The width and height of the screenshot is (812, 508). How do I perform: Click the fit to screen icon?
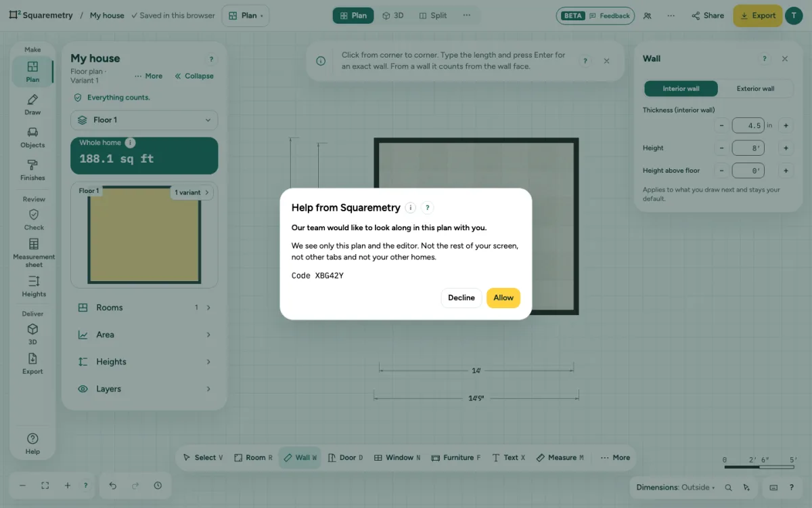pos(45,486)
